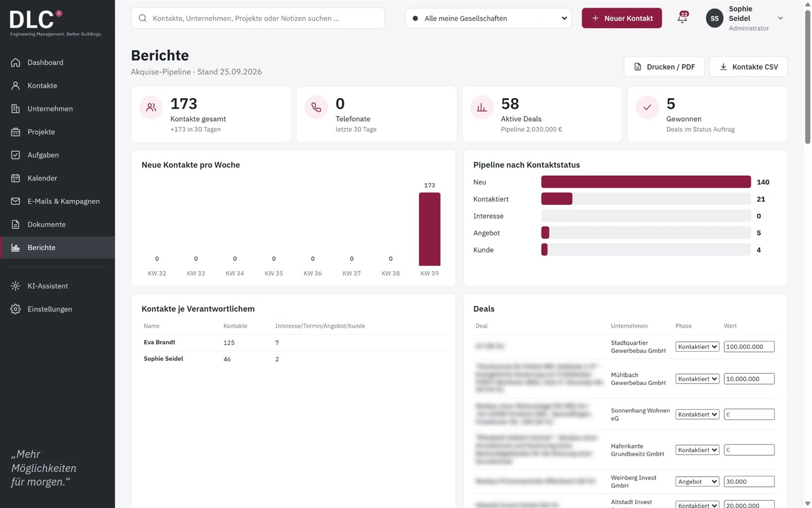812x508 pixels.
Task: Expand Sophie Seidel user menu chevron
Action: point(781,18)
